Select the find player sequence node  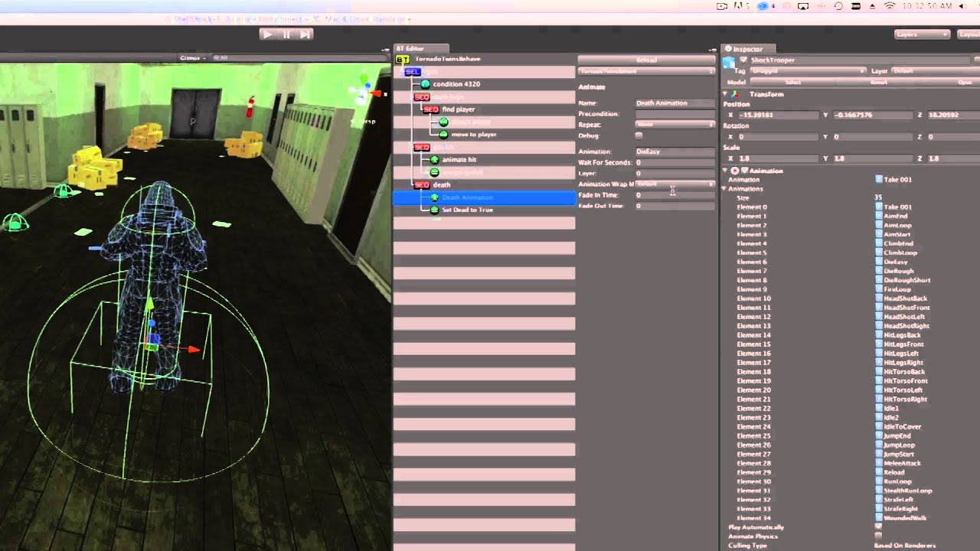[x=458, y=109]
